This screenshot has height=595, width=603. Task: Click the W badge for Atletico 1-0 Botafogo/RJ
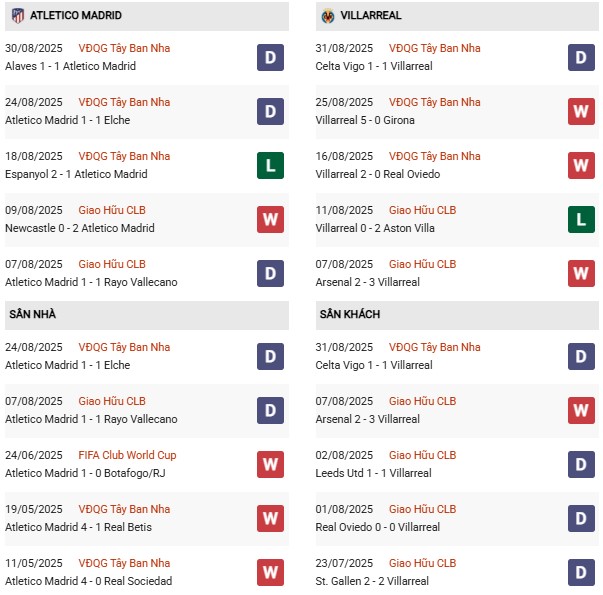[x=270, y=464]
